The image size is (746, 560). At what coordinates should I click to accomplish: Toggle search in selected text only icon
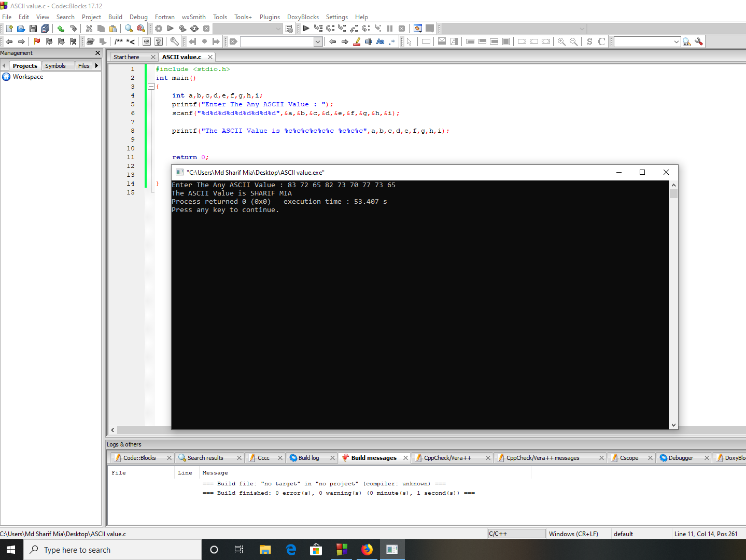[x=369, y=41]
